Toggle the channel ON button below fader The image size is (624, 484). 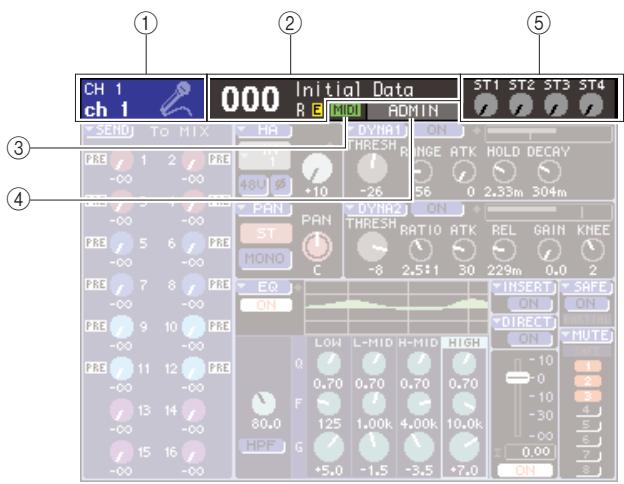point(525,470)
